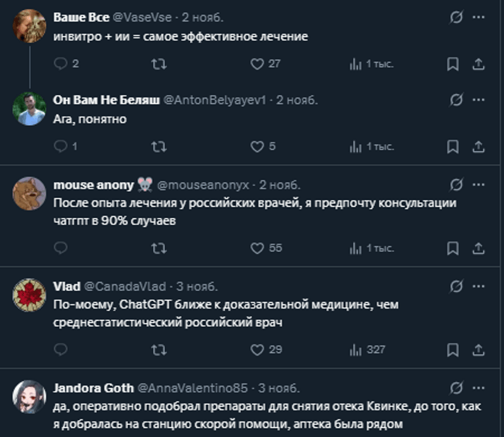Open more options on mouse anony tweet
The width and height of the screenshot is (504, 437).
(478, 185)
